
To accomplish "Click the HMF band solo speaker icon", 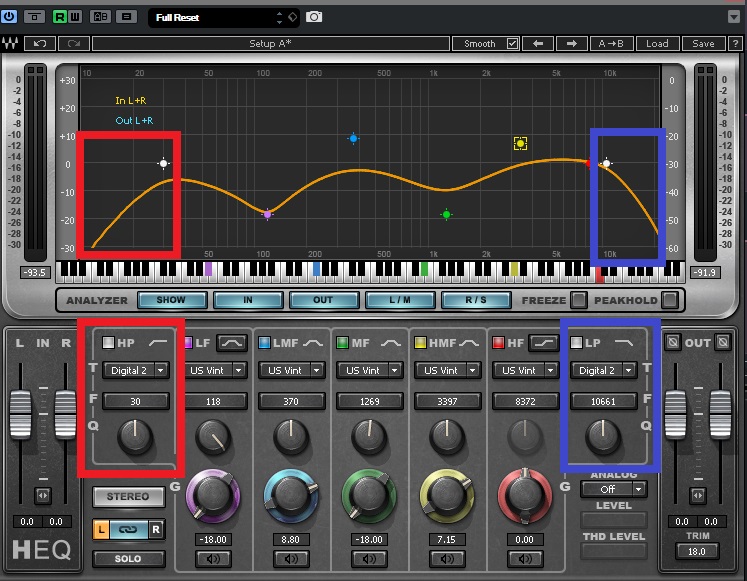I will [x=447, y=559].
